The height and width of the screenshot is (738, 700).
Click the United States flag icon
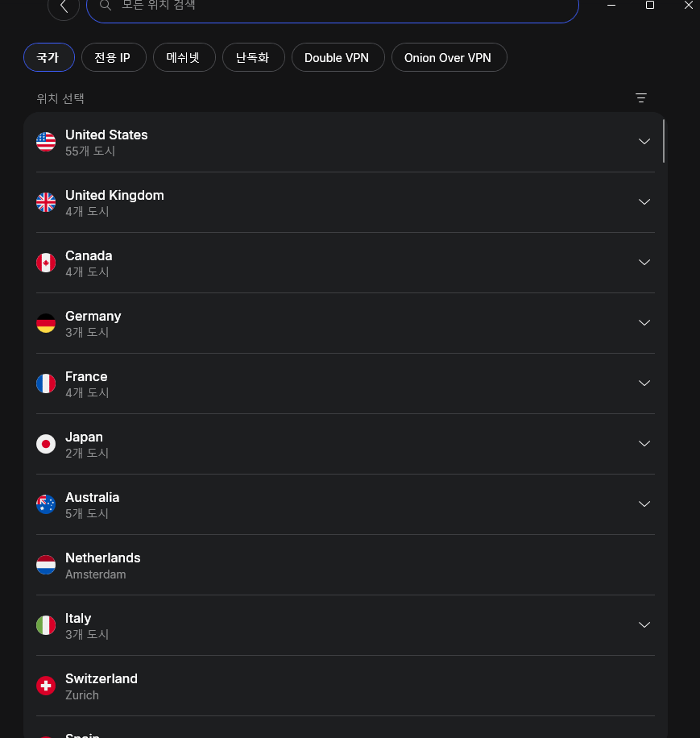[x=46, y=142]
